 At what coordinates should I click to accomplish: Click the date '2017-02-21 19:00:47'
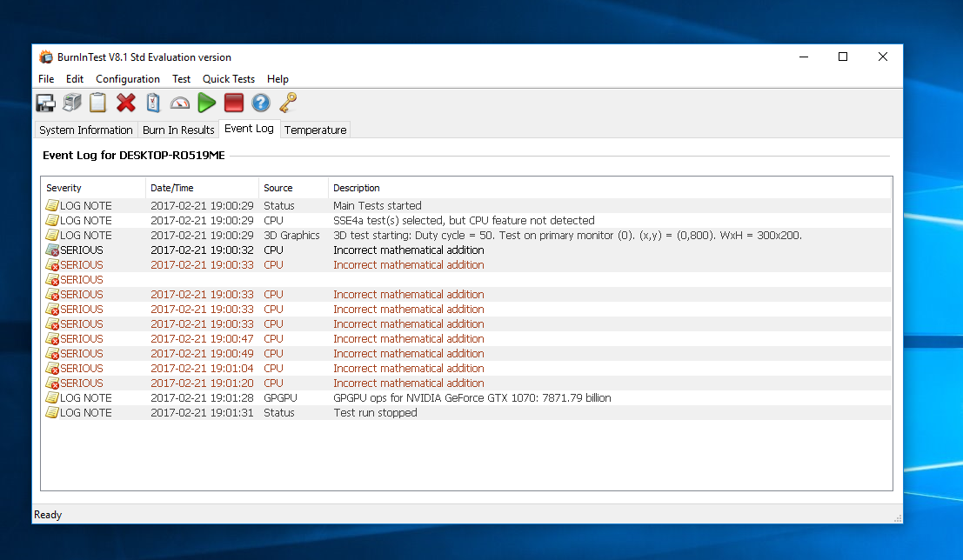pyautogui.click(x=202, y=339)
